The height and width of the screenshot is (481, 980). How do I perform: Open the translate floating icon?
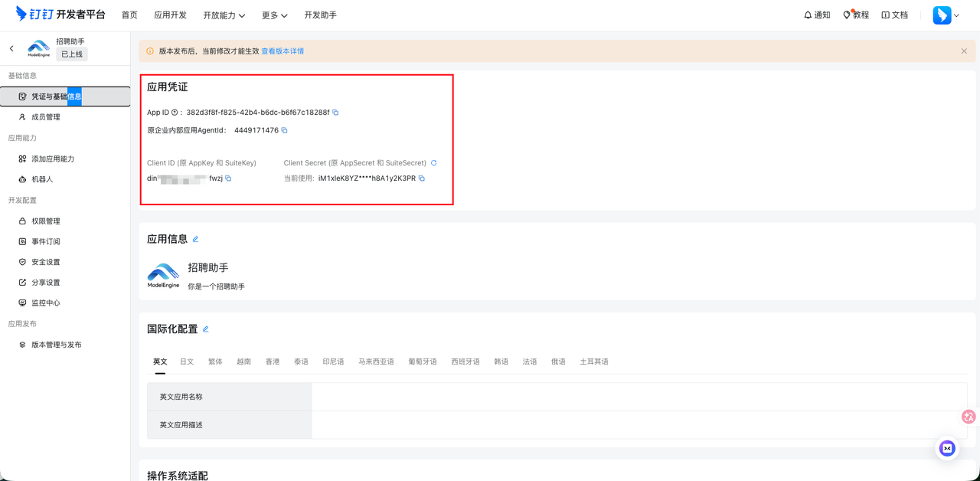[969, 417]
